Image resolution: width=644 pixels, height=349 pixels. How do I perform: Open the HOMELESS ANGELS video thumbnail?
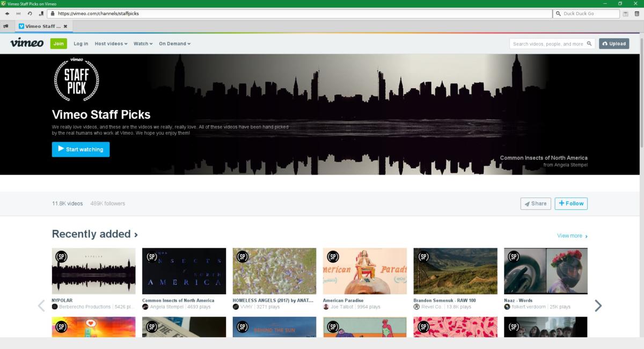point(275,271)
